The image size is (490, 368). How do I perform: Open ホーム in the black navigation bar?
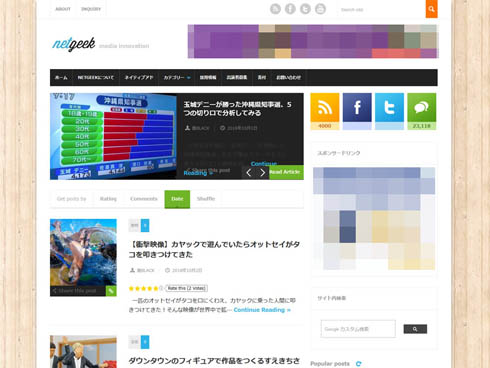[x=61, y=77]
